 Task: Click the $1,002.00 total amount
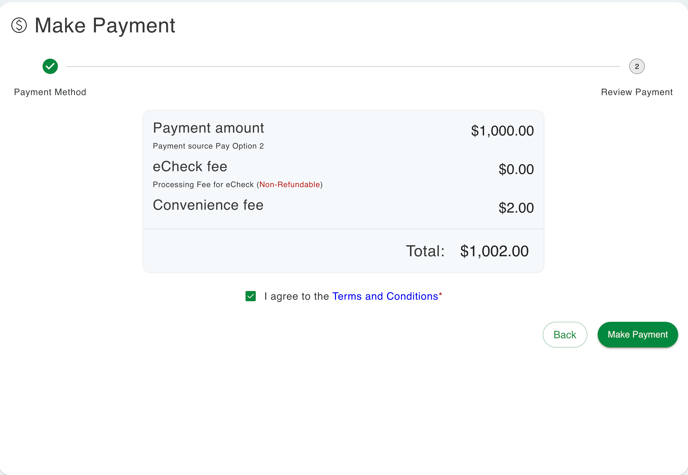click(x=494, y=251)
